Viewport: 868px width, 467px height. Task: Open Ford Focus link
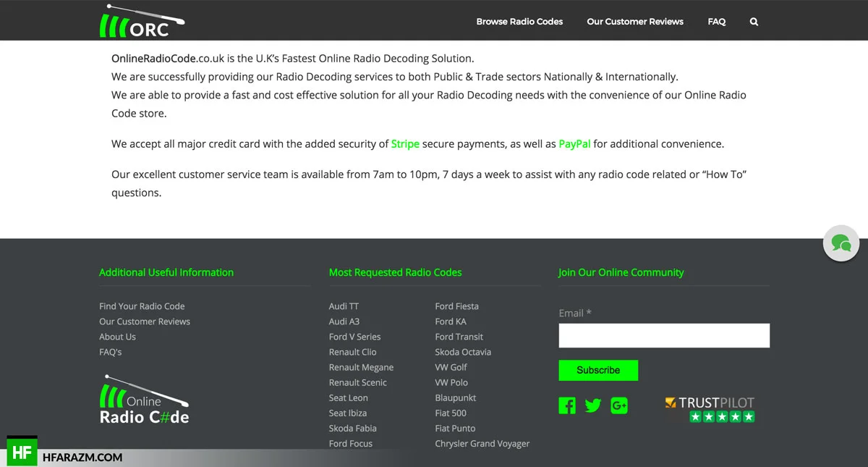point(351,443)
